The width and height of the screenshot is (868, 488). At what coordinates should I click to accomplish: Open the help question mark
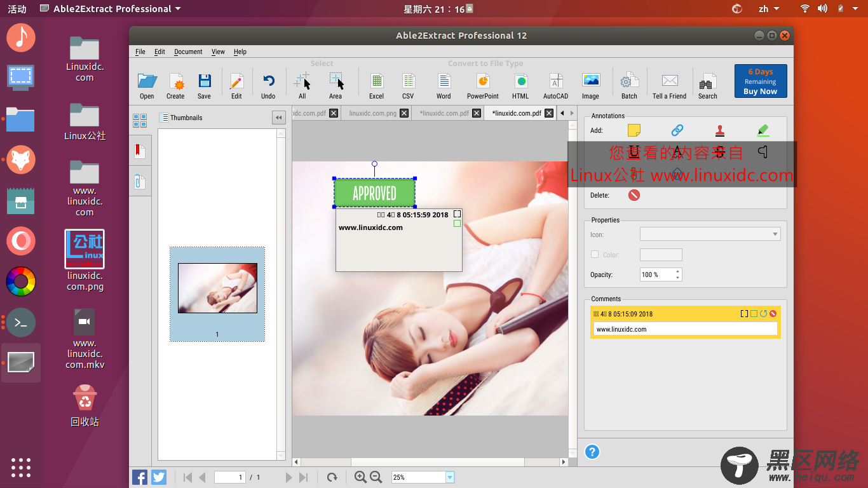click(592, 452)
